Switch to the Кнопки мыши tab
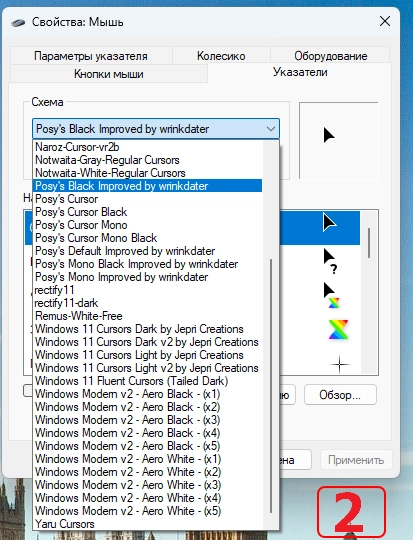This screenshot has height=540, width=413. 109,74
